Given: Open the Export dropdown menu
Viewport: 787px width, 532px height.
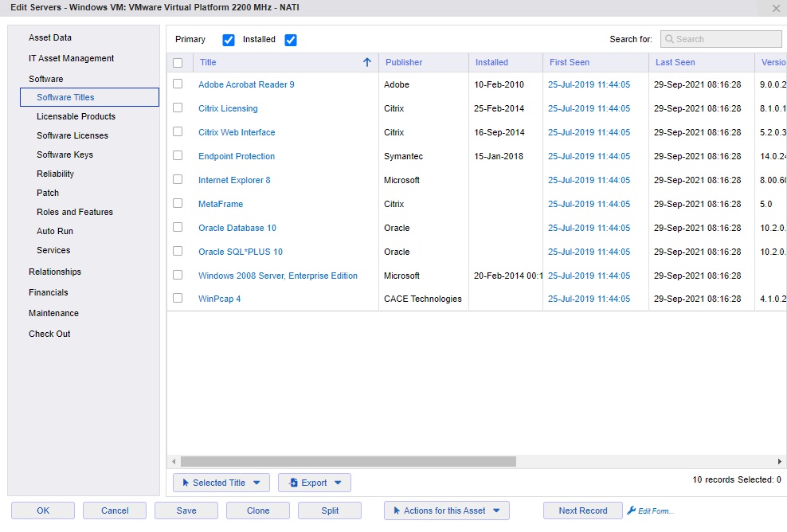Looking at the screenshot, I should pyautogui.click(x=315, y=483).
